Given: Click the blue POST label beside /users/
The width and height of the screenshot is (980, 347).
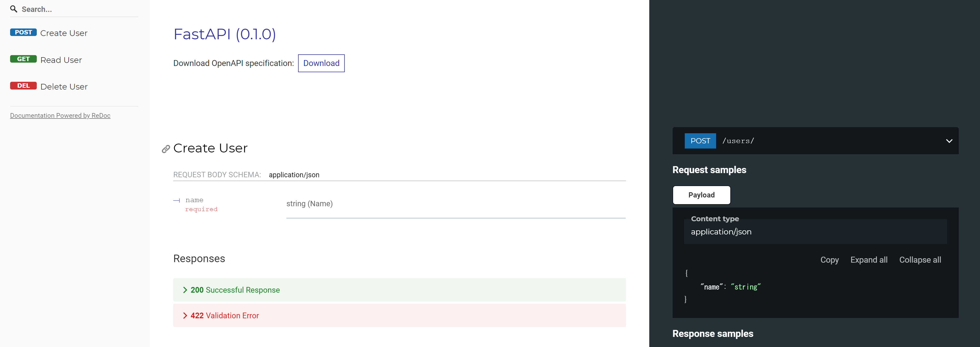Looking at the screenshot, I should click(x=700, y=141).
